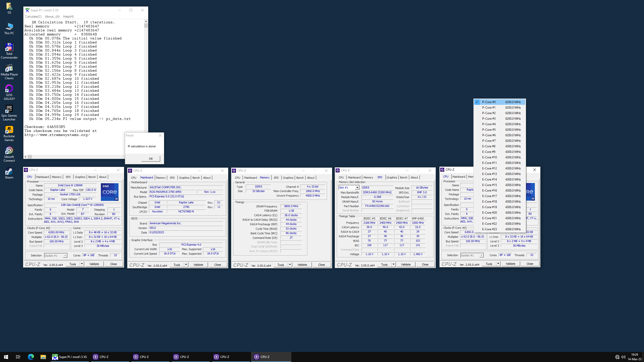Select E-Core #8 in core list
The height and width of the screenshot is (362, 644).
click(x=500, y=146)
